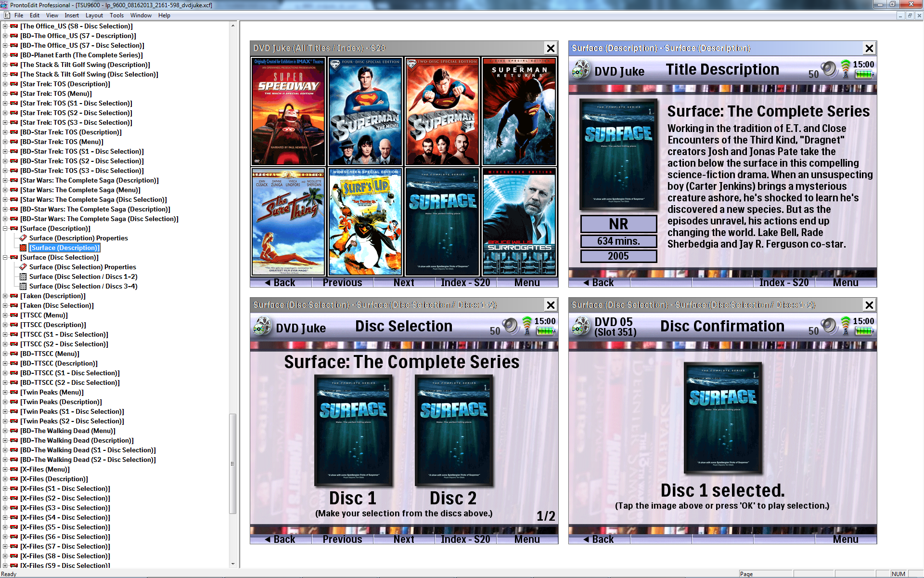The height and width of the screenshot is (578, 924).
Task: Click panel icon of [Taken (Description)]
Action: (14, 296)
